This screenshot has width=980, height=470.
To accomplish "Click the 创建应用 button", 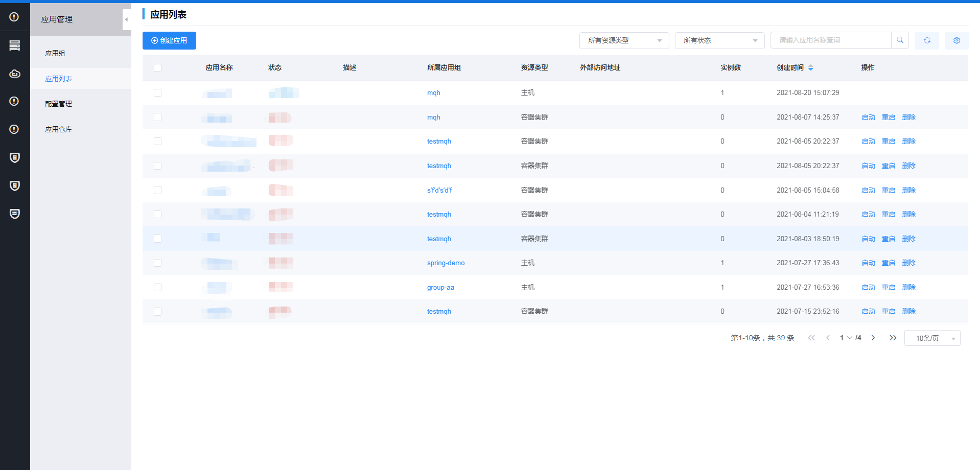I will [169, 40].
